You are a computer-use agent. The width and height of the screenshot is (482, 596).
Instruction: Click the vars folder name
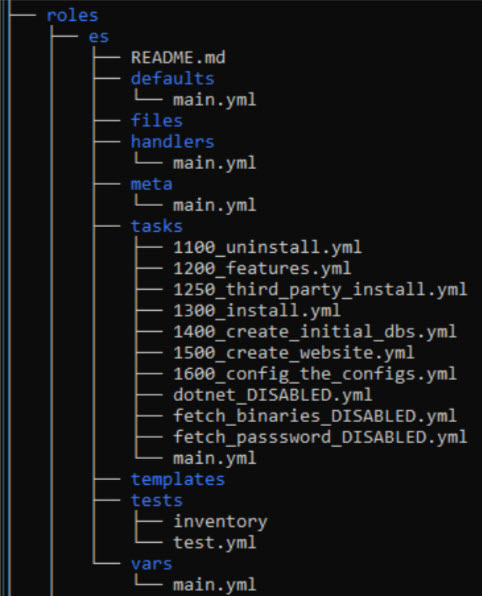[x=151, y=564]
